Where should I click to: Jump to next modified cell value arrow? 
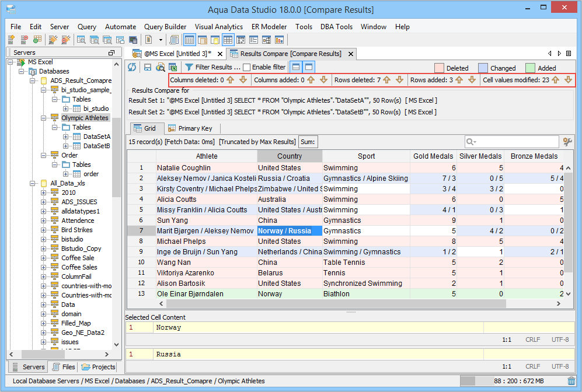point(568,80)
